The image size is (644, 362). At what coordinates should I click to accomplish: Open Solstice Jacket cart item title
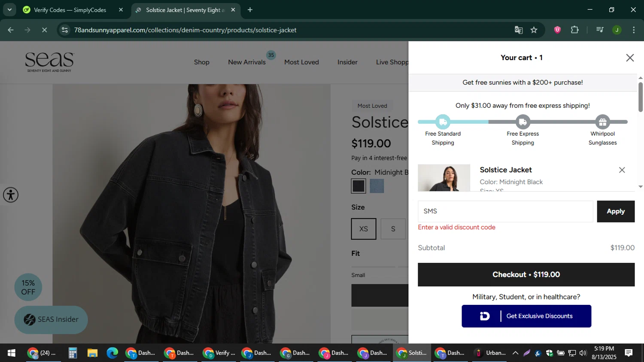tap(506, 170)
